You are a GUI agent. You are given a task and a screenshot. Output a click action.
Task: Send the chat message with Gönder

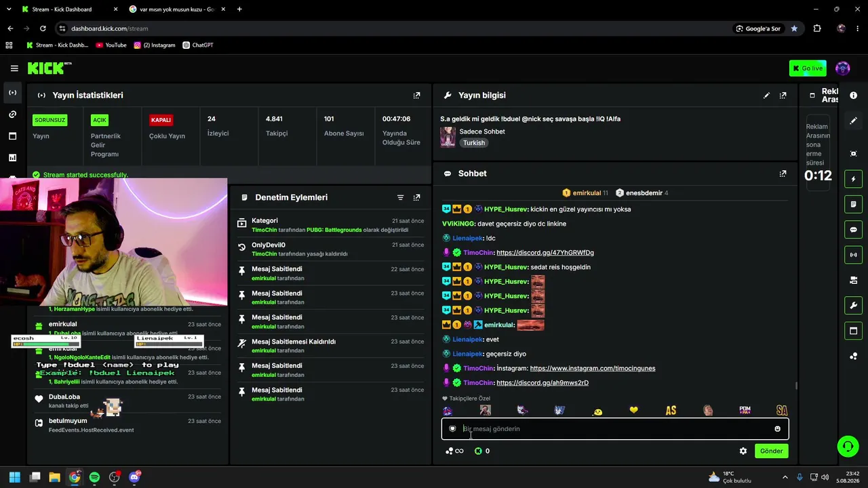(771, 451)
